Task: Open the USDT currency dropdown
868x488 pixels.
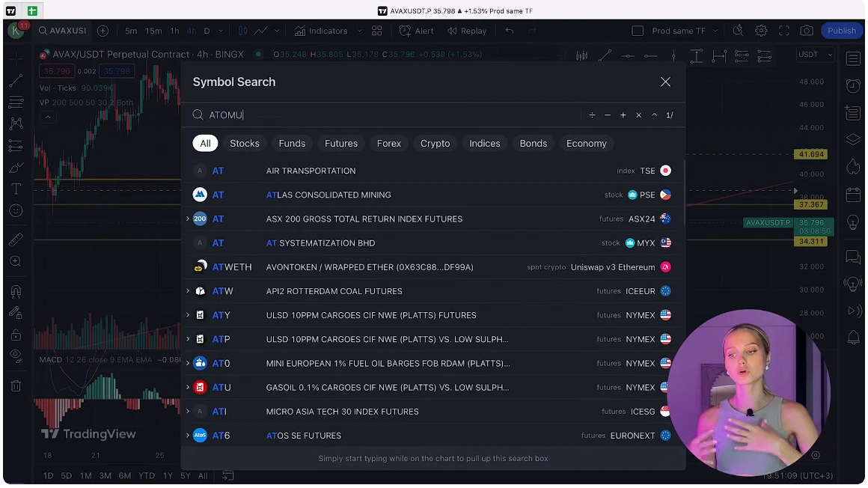Action: [815, 54]
